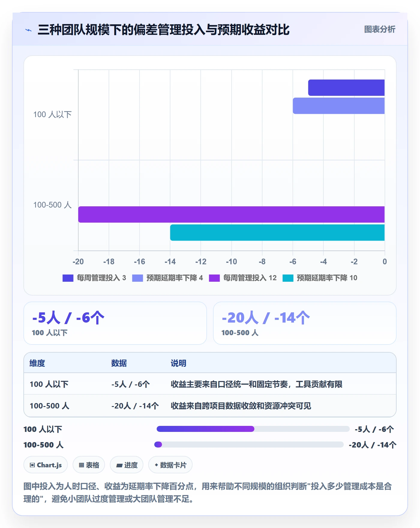Click y-axis label 100 人以下 on chart
The width and height of the screenshot is (420, 528).
(x=52, y=114)
